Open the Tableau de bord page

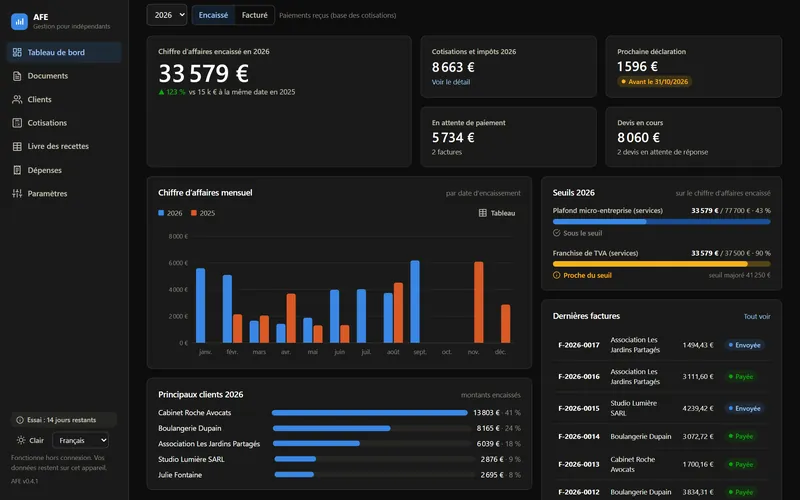64,52
